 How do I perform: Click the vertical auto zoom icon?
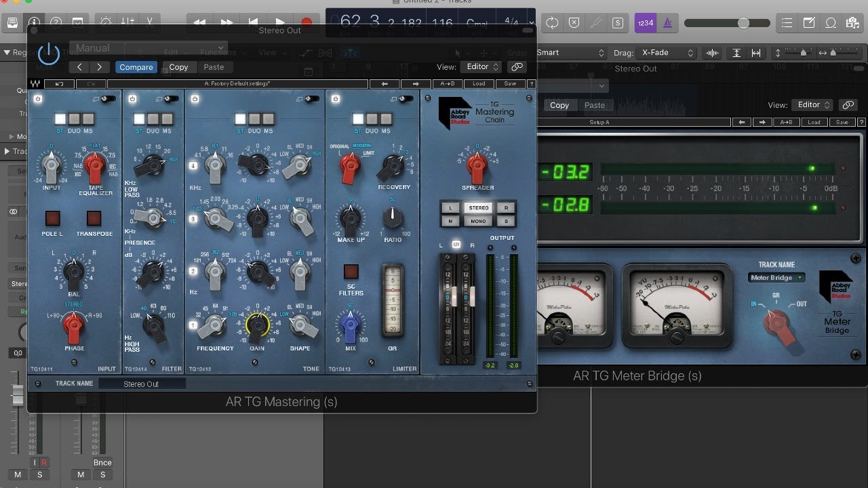(x=736, y=53)
